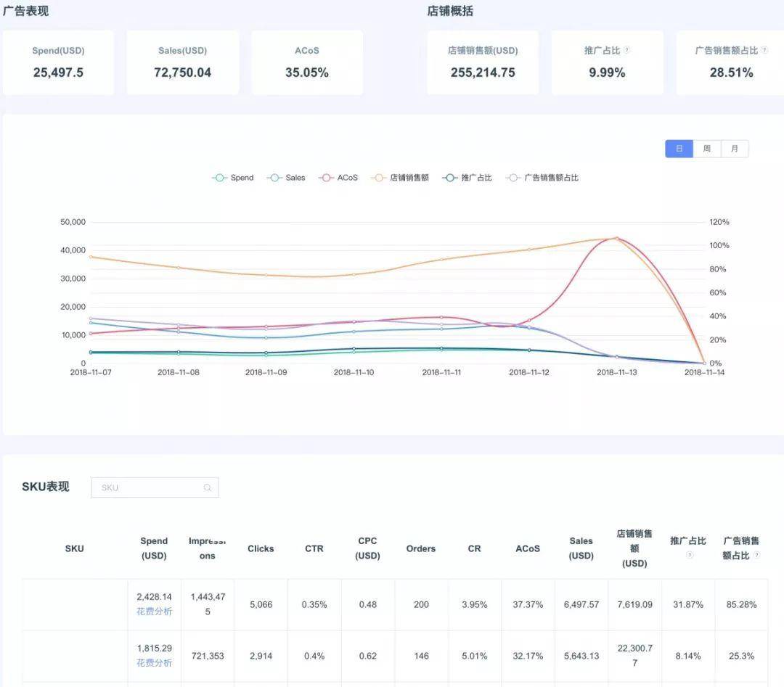The width and height of the screenshot is (784, 687).
Task: Click the Impressions column header
Action: click(x=208, y=548)
